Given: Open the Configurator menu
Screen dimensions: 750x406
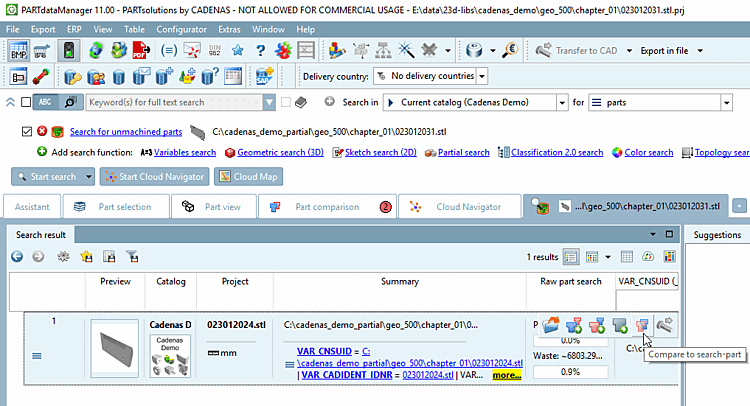Looking at the screenshot, I should 181,29.
